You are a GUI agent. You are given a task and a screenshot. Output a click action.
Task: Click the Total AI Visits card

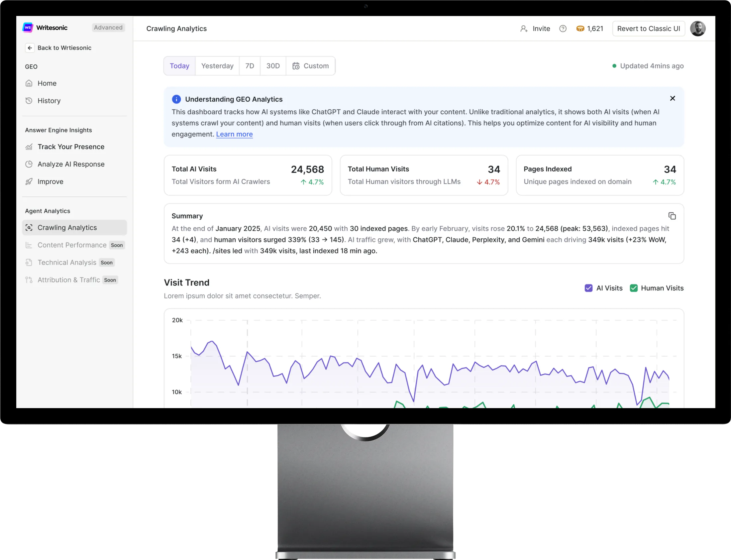point(248,175)
